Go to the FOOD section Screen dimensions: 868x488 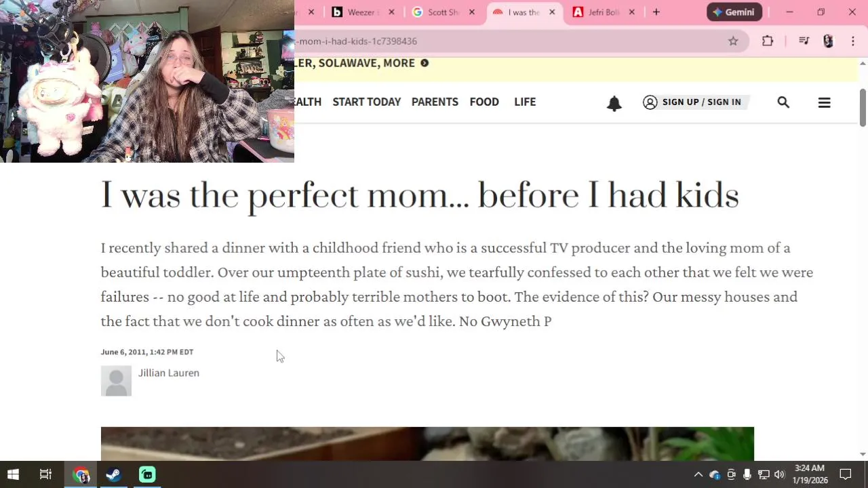[484, 102]
